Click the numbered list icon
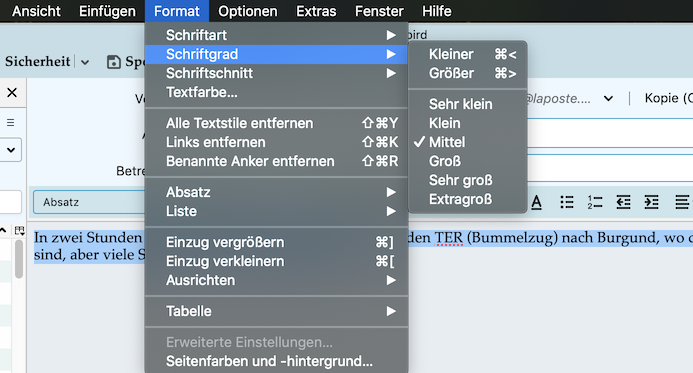Viewport: 693px width, 373px height. click(x=595, y=202)
